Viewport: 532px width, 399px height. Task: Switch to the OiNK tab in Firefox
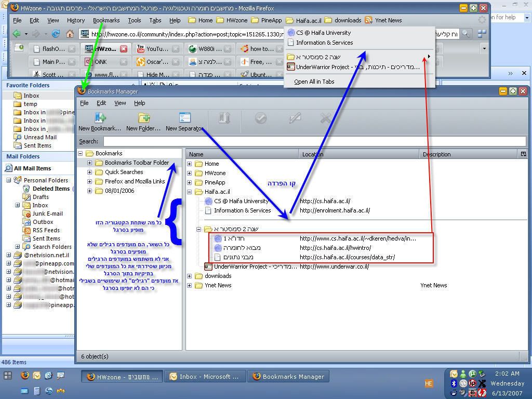pyautogui.click(x=105, y=62)
